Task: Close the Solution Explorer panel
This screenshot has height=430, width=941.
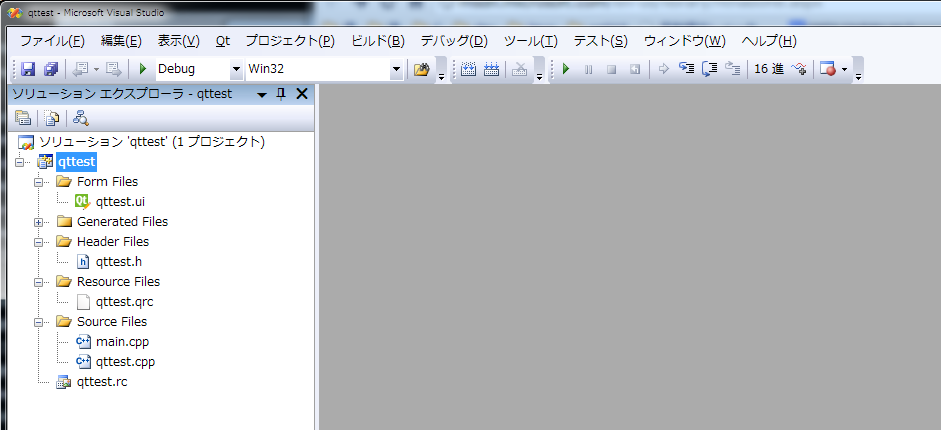Action: [x=302, y=94]
